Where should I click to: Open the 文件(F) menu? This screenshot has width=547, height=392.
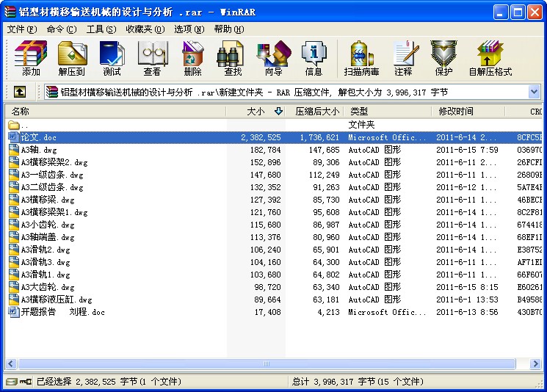(x=22, y=29)
